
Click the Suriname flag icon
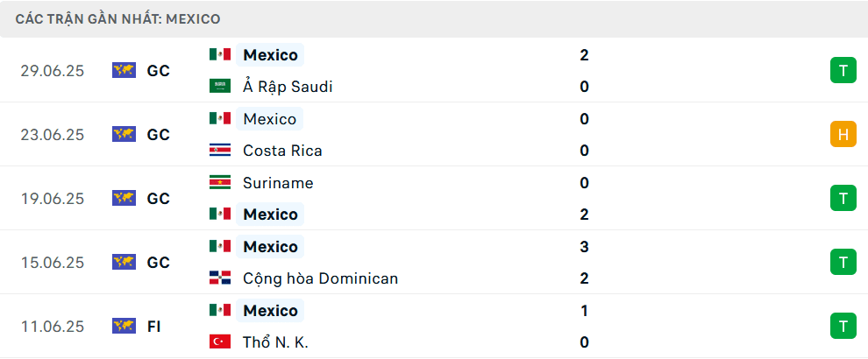pos(219,183)
